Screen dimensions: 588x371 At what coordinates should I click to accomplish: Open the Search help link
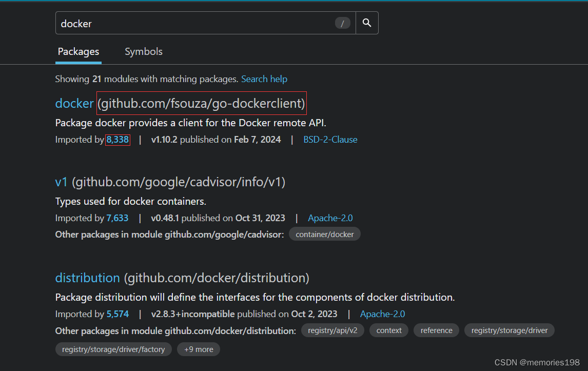point(264,79)
